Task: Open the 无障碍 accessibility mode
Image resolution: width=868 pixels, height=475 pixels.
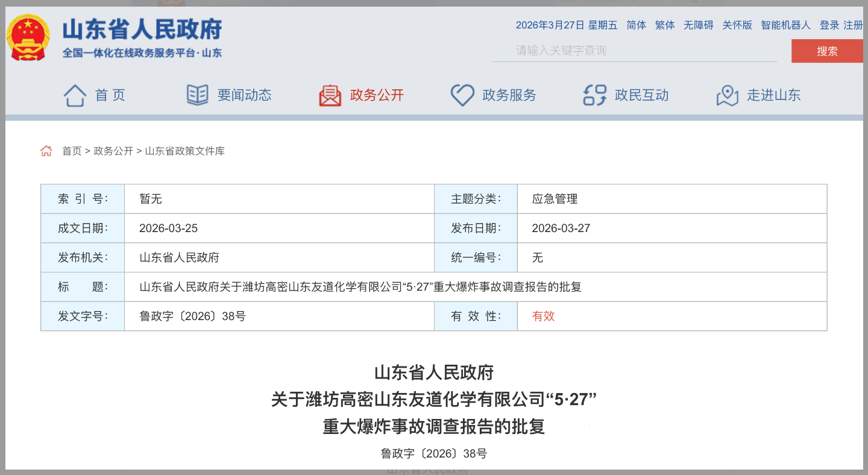Action: (x=698, y=25)
